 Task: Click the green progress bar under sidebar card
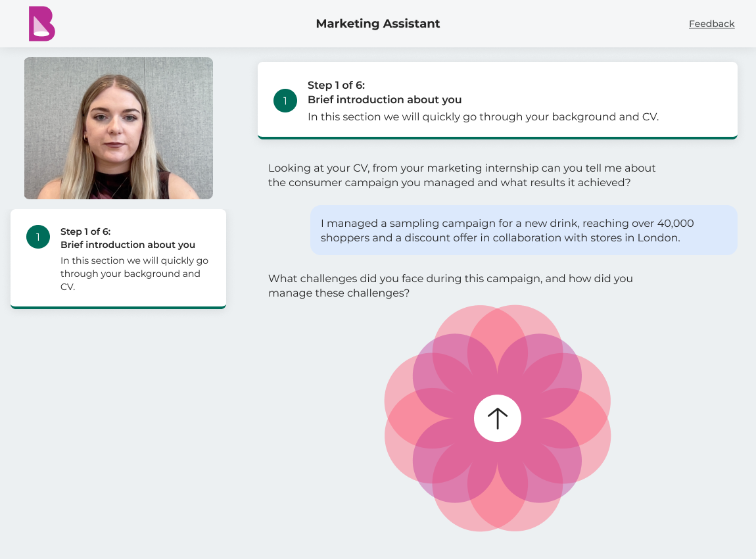118,307
